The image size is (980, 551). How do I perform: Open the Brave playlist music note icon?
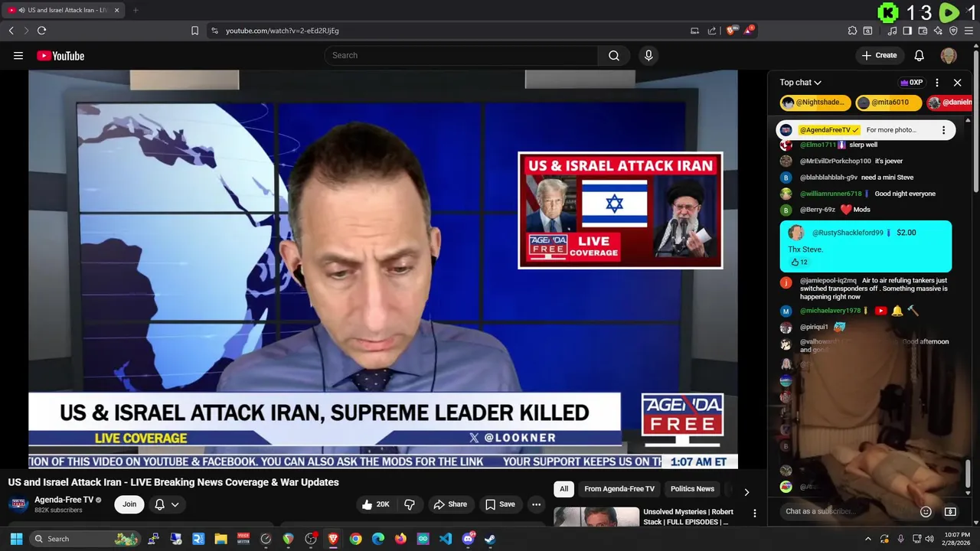click(x=892, y=31)
